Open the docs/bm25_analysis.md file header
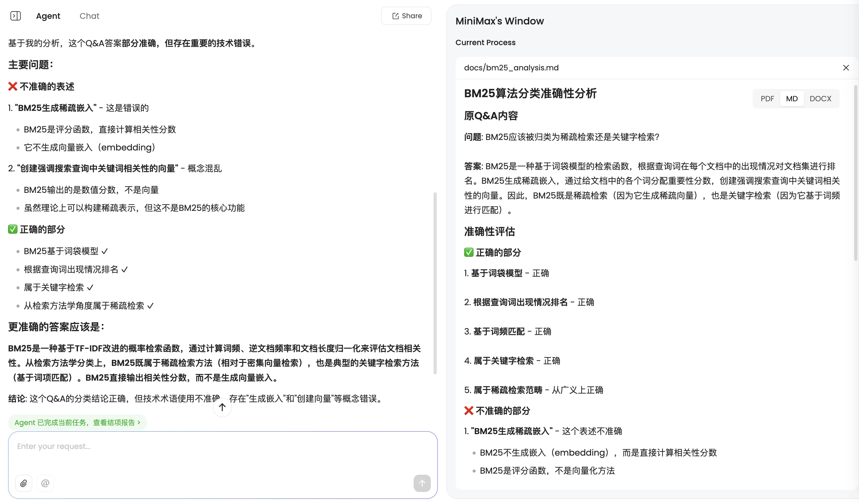859x504 pixels. click(x=511, y=67)
